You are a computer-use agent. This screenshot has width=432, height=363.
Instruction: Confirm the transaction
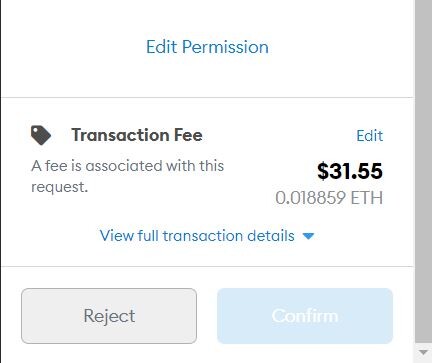(305, 316)
